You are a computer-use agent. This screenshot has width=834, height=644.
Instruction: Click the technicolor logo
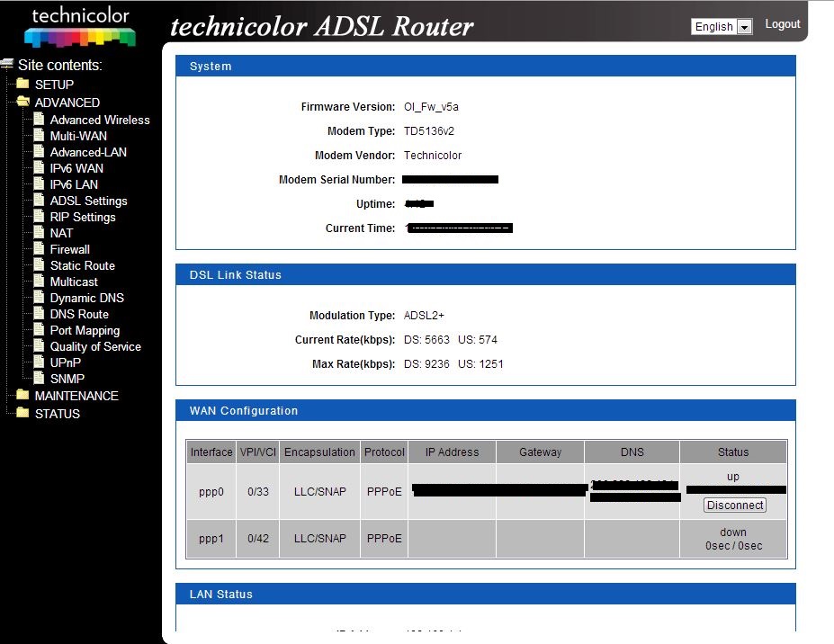click(x=80, y=27)
